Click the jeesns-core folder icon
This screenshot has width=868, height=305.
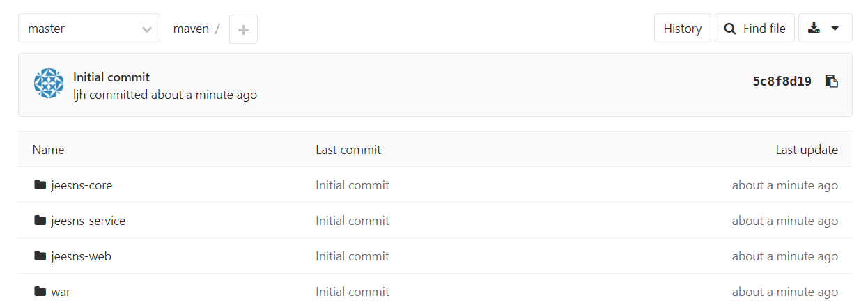(40, 185)
